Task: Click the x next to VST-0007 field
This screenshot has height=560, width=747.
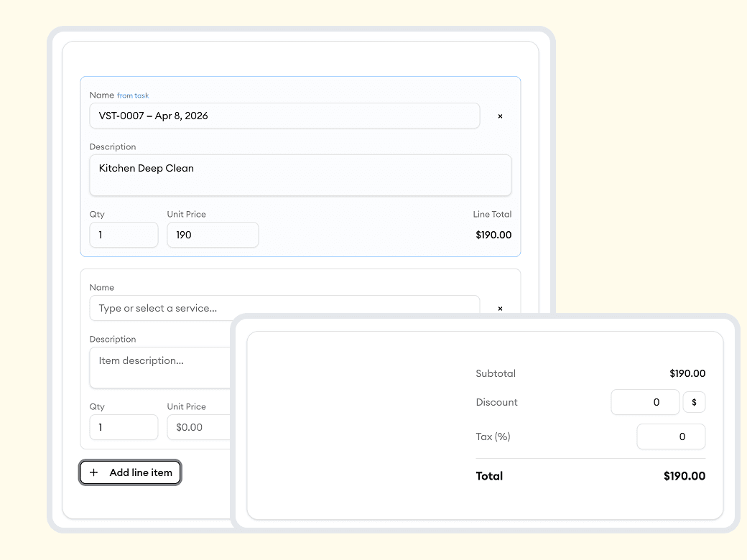Action: point(500,116)
